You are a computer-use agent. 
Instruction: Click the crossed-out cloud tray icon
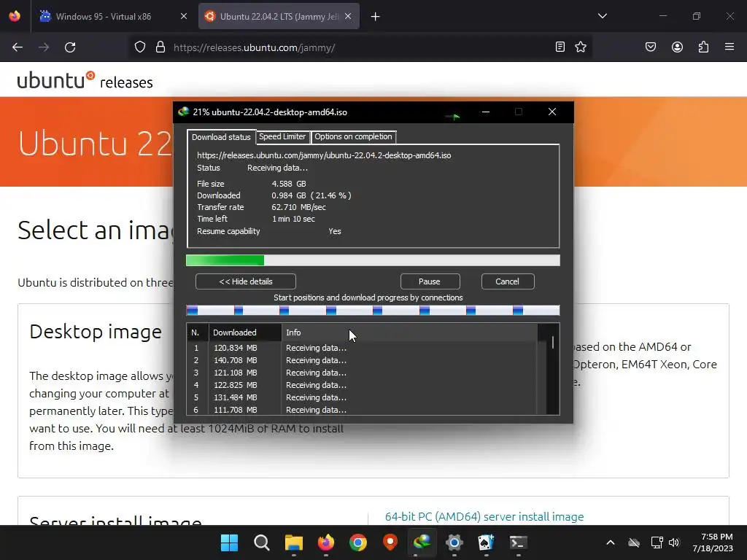(634, 542)
